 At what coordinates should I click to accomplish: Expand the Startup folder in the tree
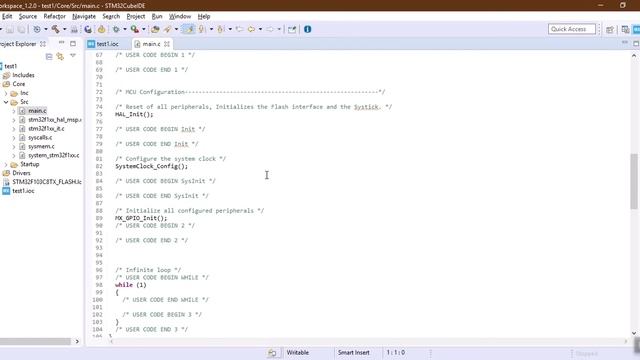tap(6, 164)
